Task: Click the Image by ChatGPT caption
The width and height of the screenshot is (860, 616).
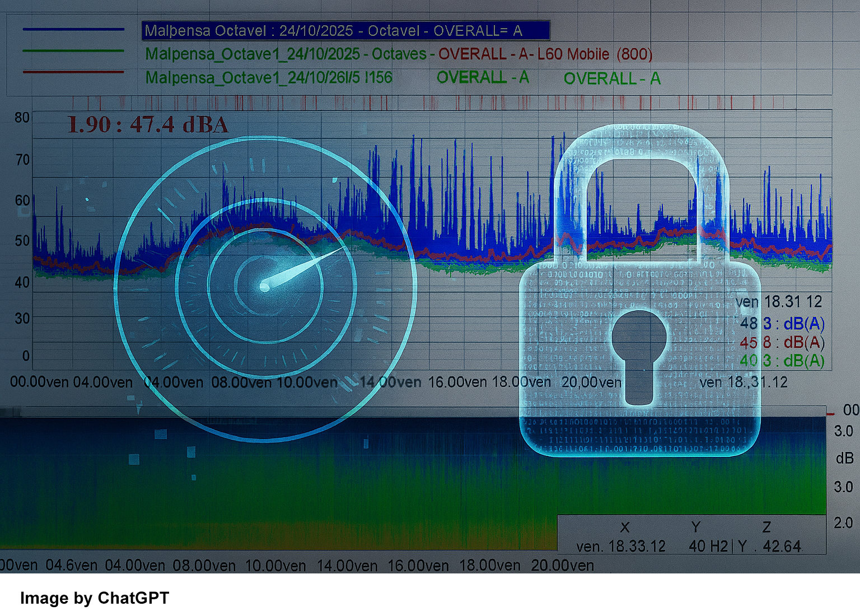Action: (x=95, y=598)
